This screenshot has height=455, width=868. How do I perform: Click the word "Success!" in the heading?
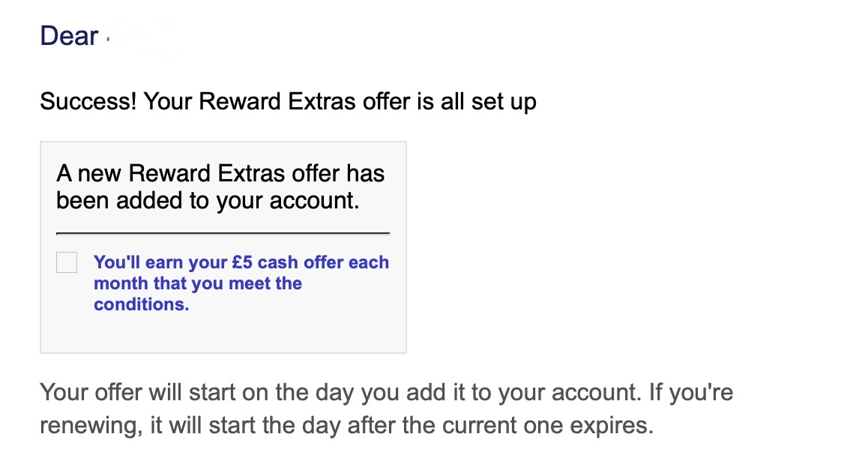88,102
